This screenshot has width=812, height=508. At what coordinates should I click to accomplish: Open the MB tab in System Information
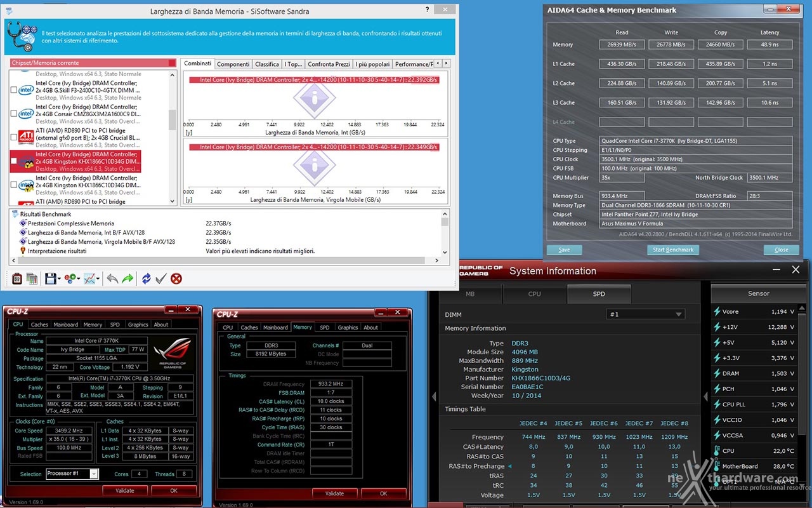[x=470, y=294]
